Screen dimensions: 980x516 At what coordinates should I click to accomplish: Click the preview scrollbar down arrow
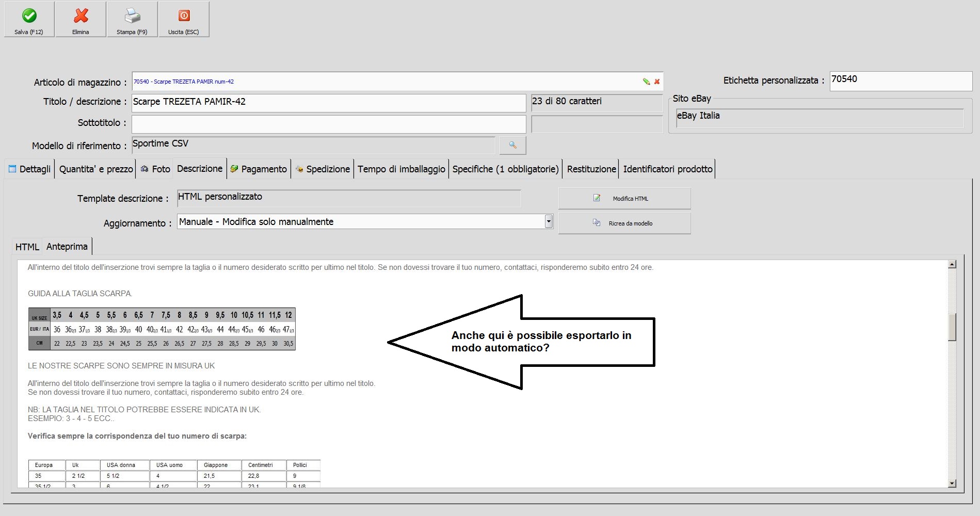952,483
